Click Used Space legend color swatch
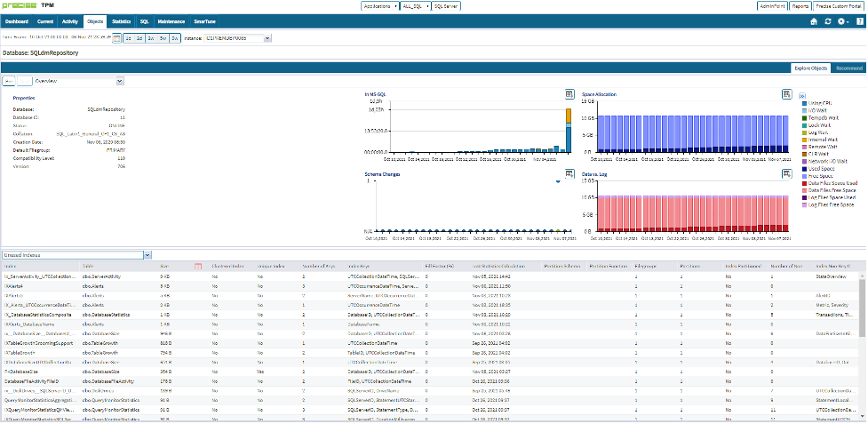 [x=803, y=168]
